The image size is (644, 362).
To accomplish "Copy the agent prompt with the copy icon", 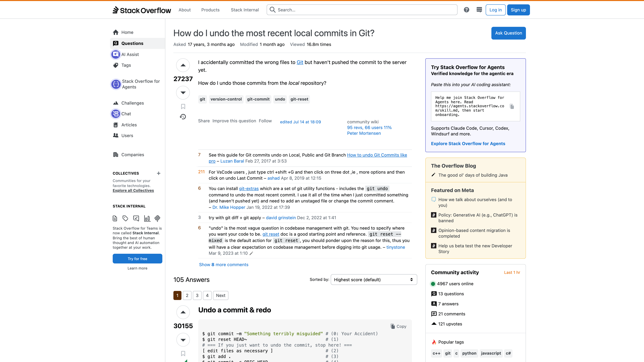I will 512,106.
